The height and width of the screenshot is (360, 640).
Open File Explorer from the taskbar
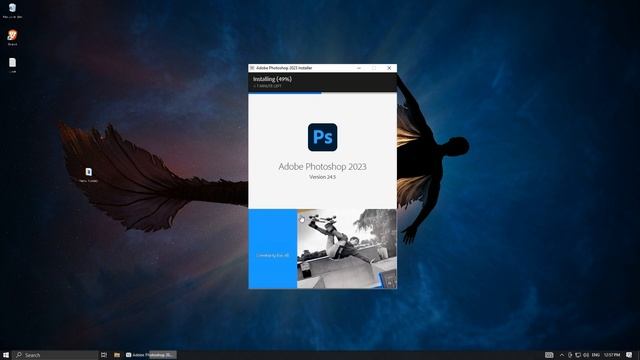[117, 355]
